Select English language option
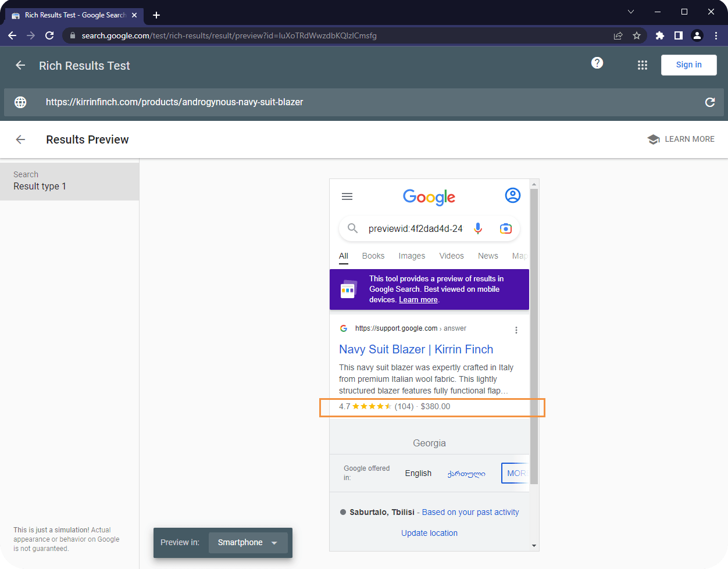The height and width of the screenshot is (569, 728). [x=418, y=473]
